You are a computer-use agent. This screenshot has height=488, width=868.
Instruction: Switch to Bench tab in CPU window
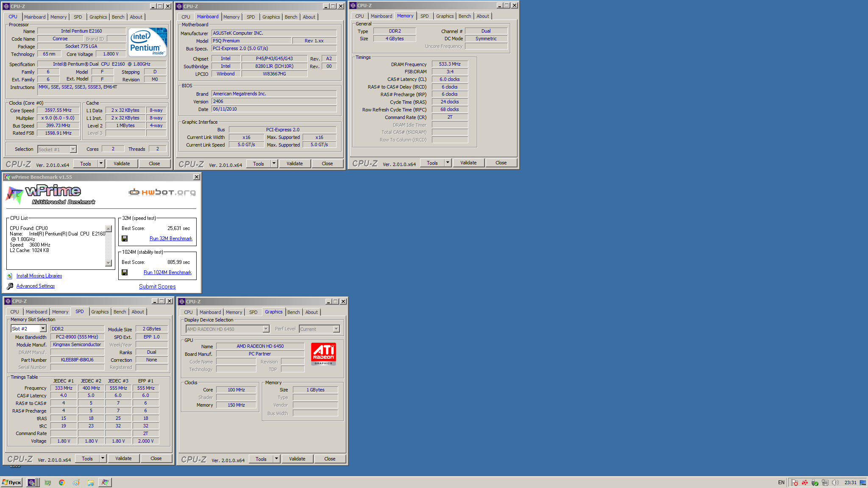[x=118, y=17]
